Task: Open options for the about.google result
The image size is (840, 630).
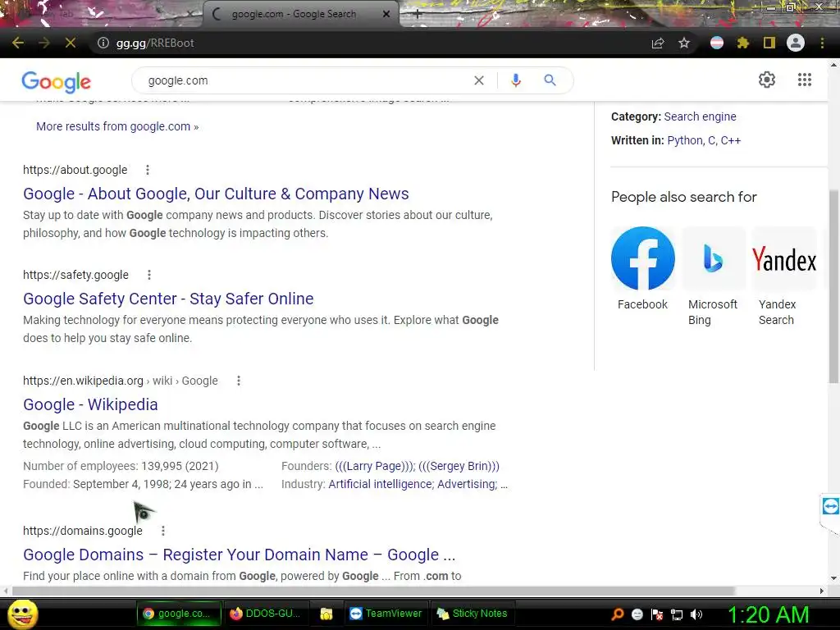Action: (148, 170)
